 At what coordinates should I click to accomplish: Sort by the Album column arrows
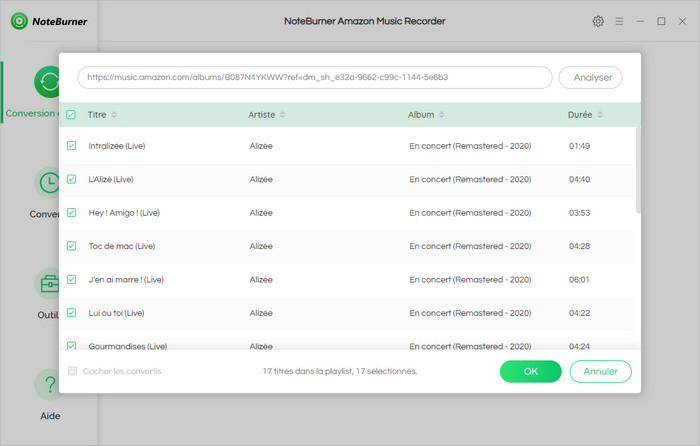coord(442,115)
